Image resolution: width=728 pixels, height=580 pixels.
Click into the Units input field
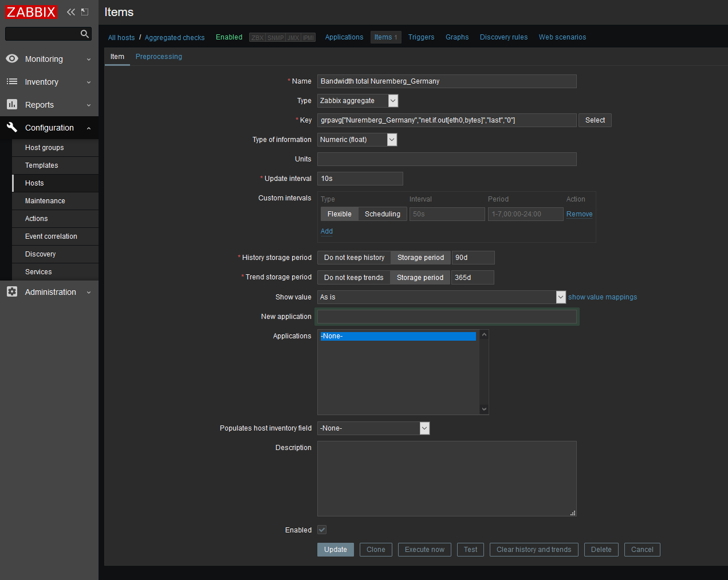coord(447,159)
